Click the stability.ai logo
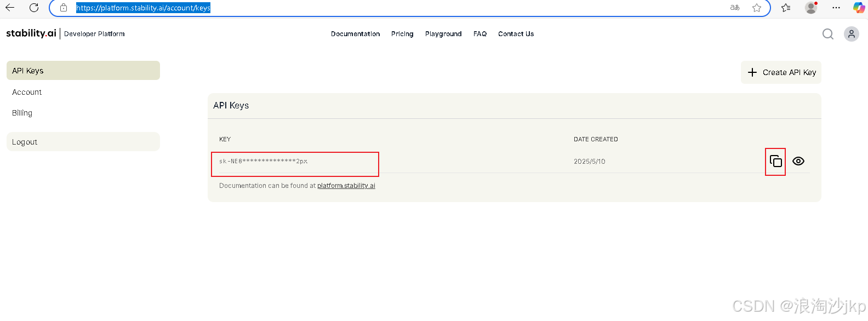Screen dimensions: 868x321 coord(31,33)
